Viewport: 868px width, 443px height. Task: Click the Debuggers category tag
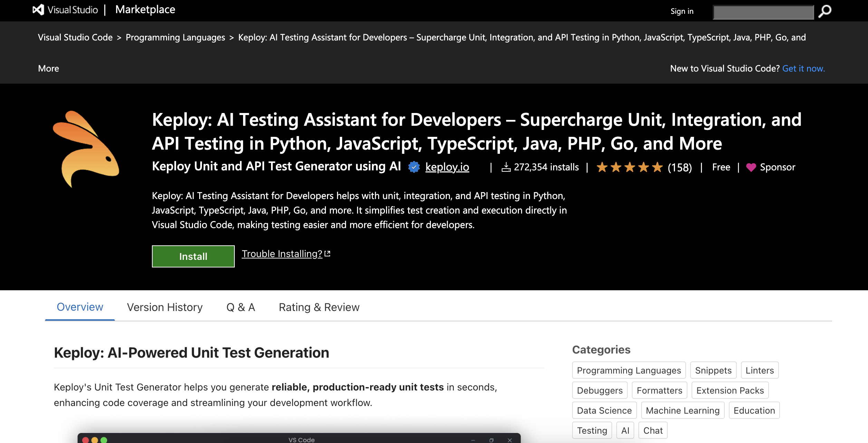pyautogui.click(x=600, y=390)
